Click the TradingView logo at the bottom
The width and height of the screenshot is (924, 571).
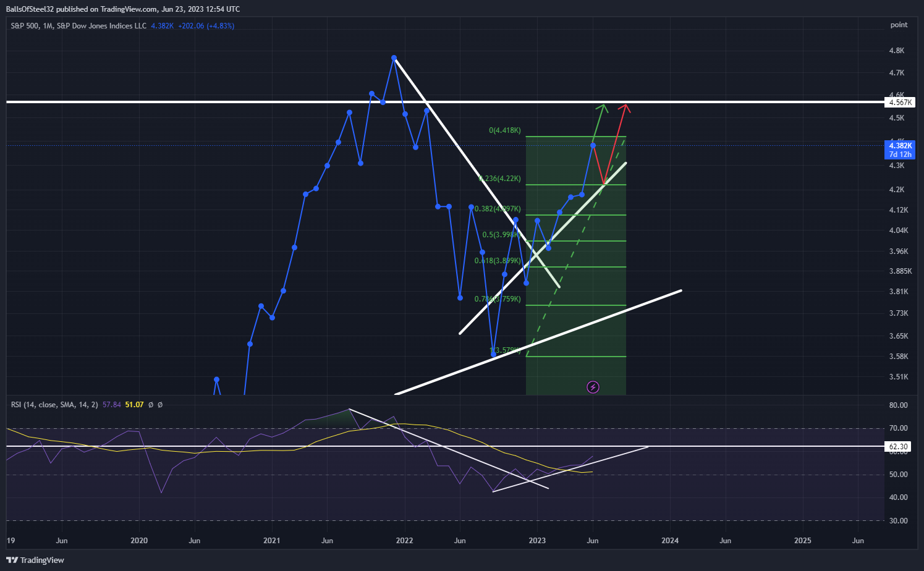point(35,560)
